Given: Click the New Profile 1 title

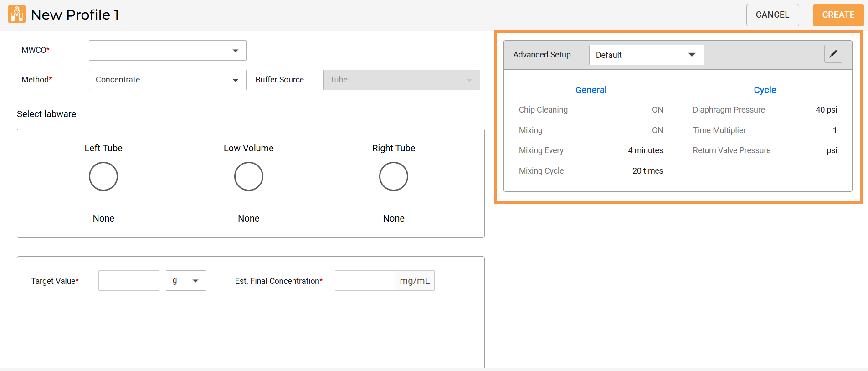Looking at the screenshot, I should click(75, 15).
